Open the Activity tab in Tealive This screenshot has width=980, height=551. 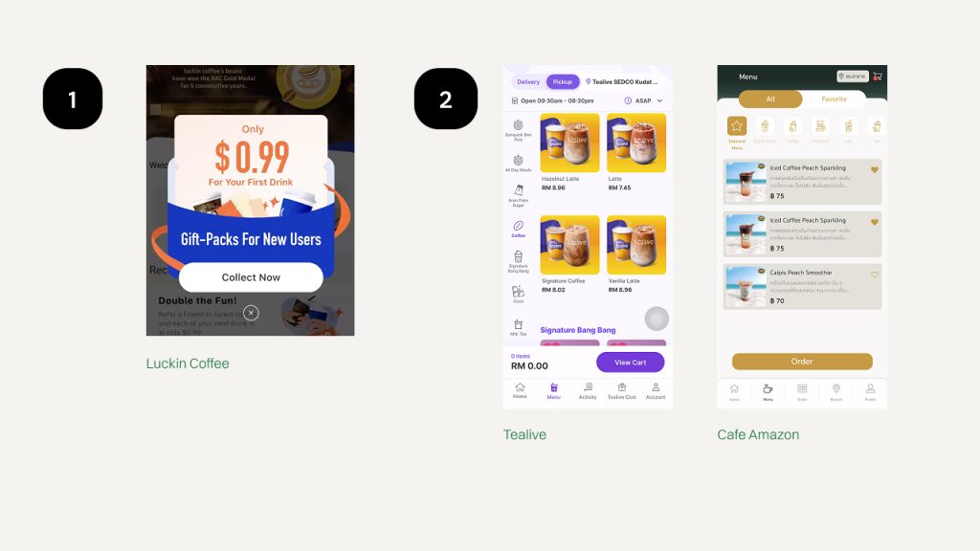coord(588,391)
